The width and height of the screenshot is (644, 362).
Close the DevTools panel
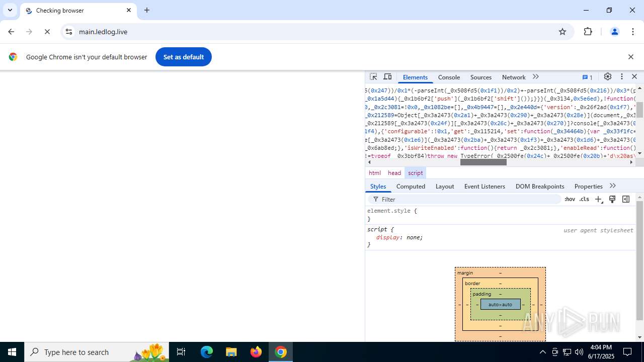634,77
